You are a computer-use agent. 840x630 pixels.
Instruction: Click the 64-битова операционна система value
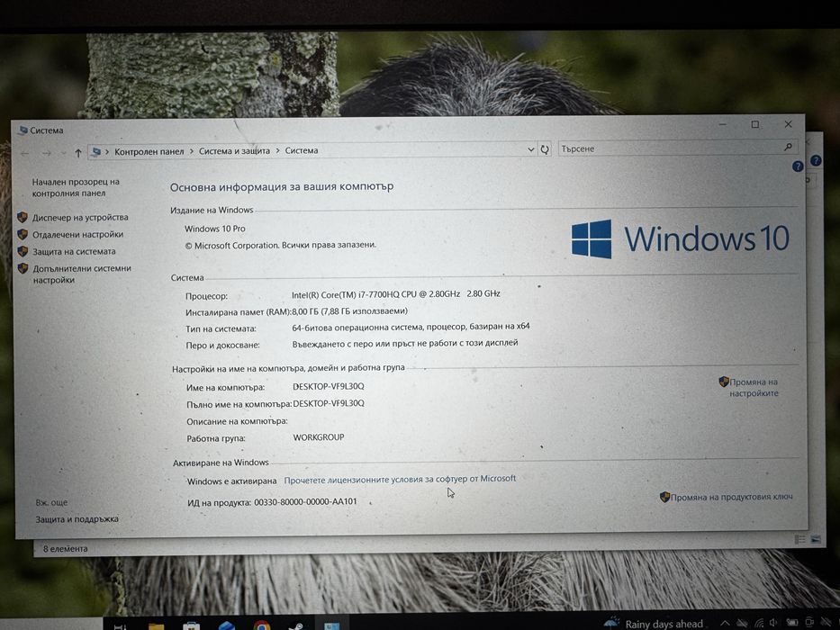(x=411, y=327)
